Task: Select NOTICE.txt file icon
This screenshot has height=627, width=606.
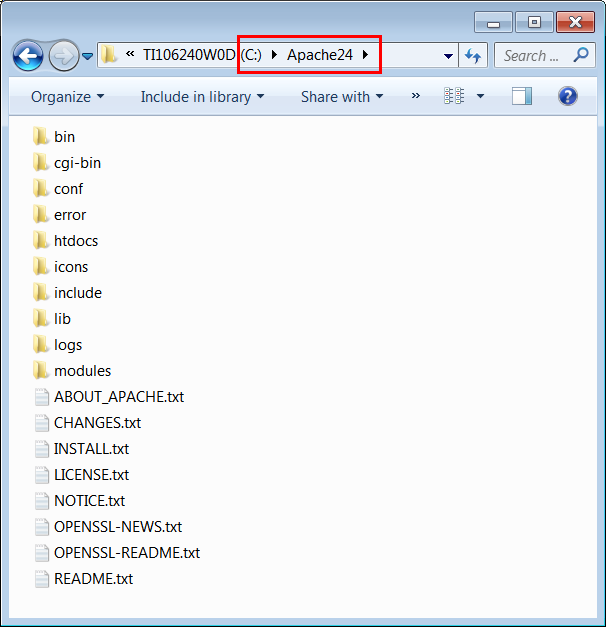Action: [42, 501]
